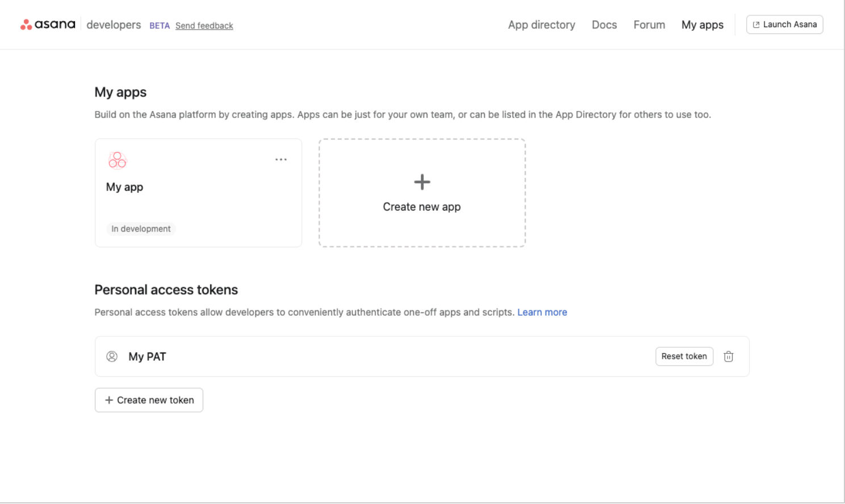Open the My app card
The width and height of the screenshot is (845, 504).
coord(198,199)
